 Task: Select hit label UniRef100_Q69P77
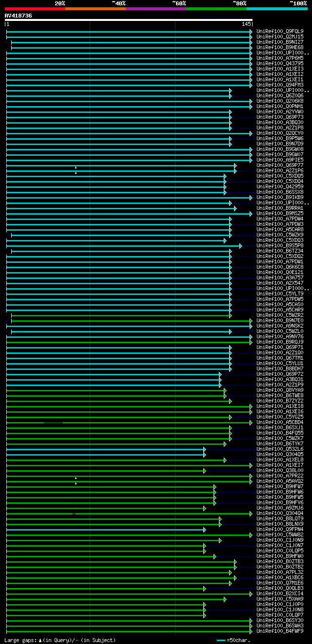pyautogui.click(x=280, y=165)
